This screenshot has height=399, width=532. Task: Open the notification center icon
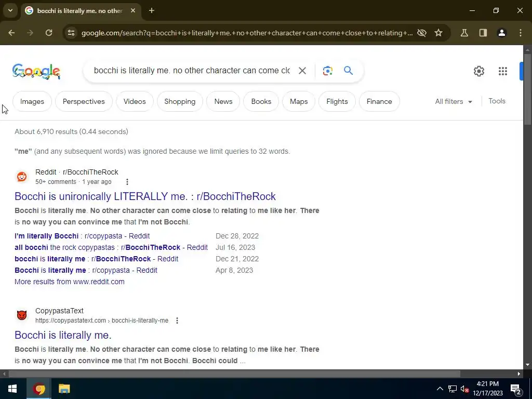(x=515, y=389)
